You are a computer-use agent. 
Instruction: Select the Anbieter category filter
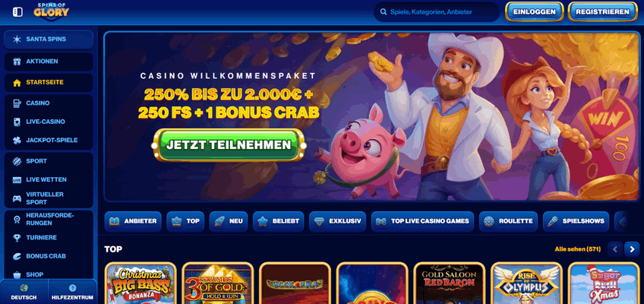coord(133,221)
